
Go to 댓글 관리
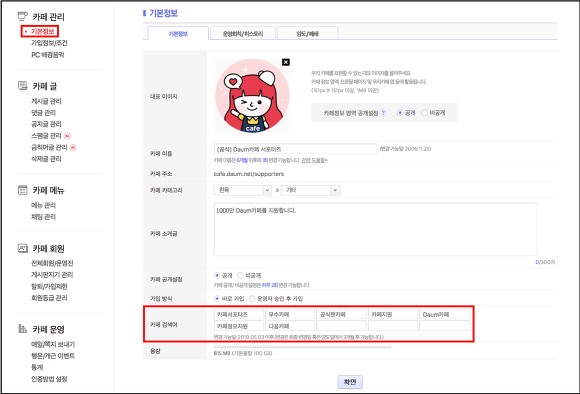[x=43, y=112]
